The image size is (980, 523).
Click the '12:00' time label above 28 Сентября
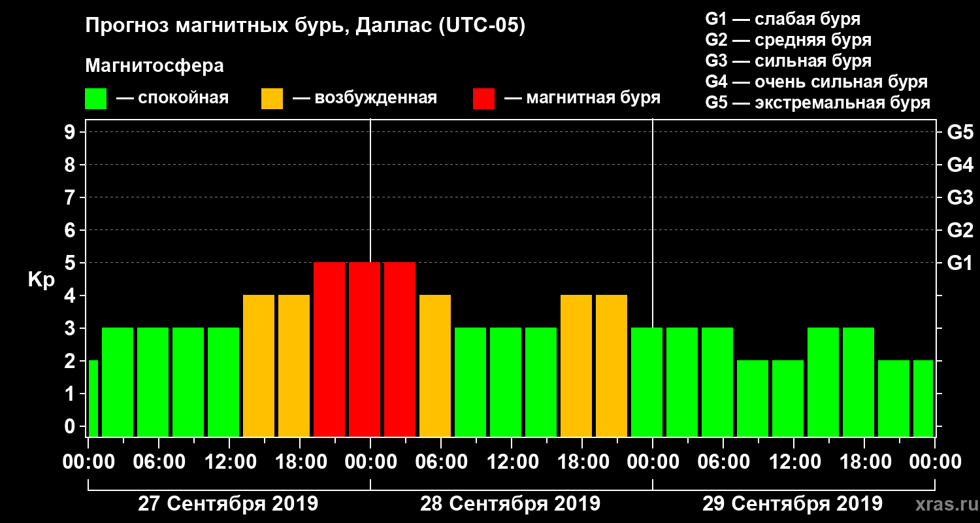(512, 462)
